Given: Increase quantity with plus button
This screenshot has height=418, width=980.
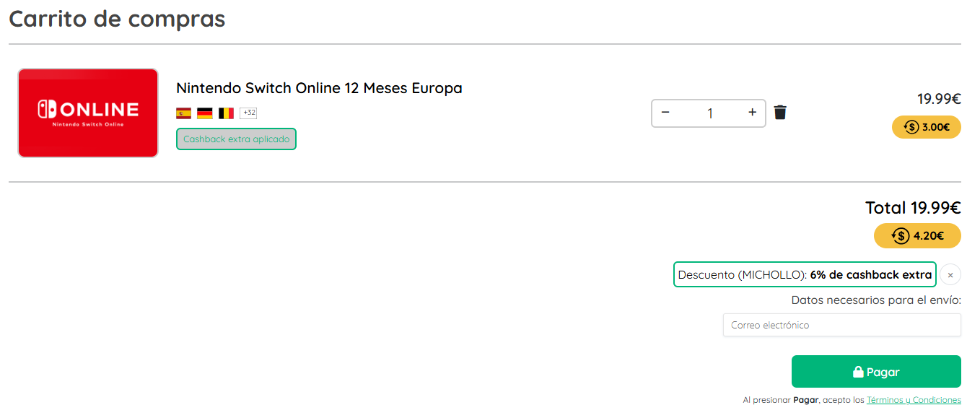Looking at the screenshot, I should click(x=752, y=113).
